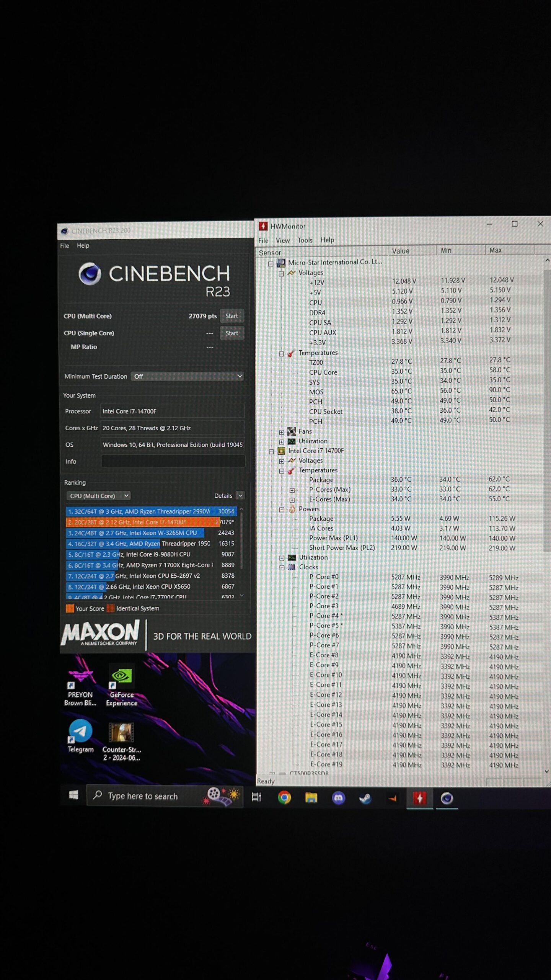Collapse the Intel Core i7 14700F node
The image size is (551, 980).
click(271, 452)
